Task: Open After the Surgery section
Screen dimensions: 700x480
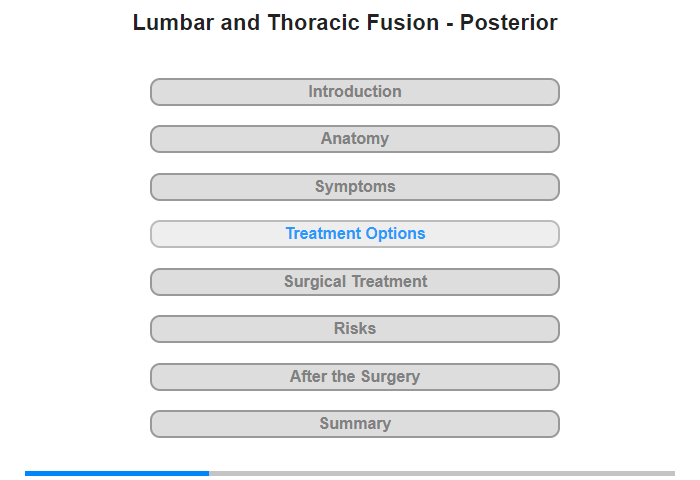Action: 355,377
